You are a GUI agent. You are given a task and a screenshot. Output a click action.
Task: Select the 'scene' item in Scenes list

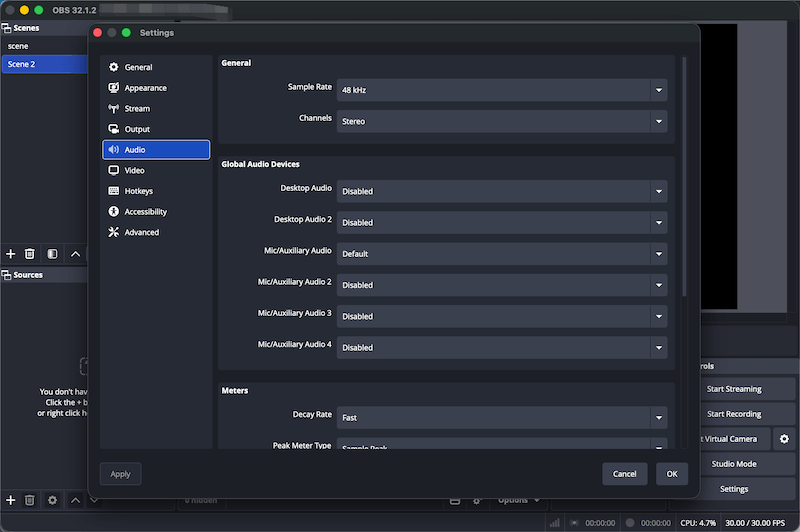pyautogui.click(x=45, y=46)
